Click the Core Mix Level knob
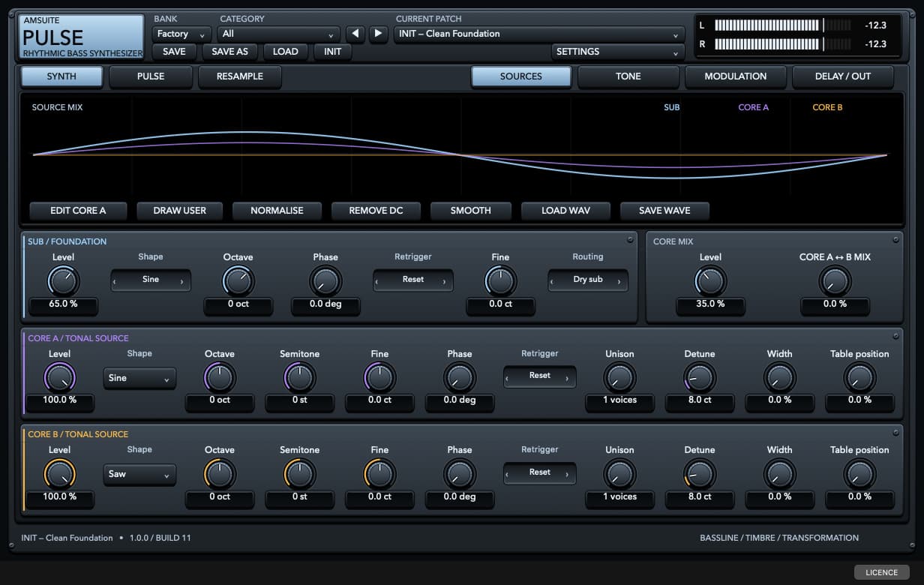Screen dimensions: 924x585 (710, 281)
